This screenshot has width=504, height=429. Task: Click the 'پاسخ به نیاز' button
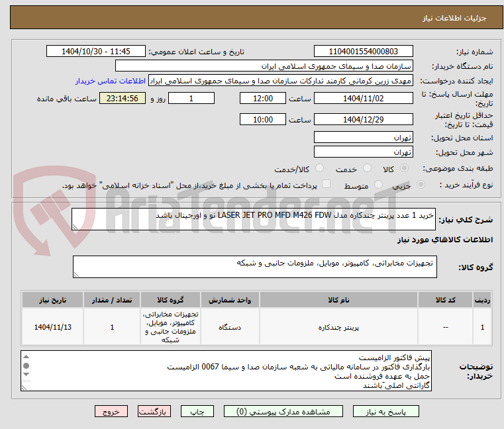point(385,411)
